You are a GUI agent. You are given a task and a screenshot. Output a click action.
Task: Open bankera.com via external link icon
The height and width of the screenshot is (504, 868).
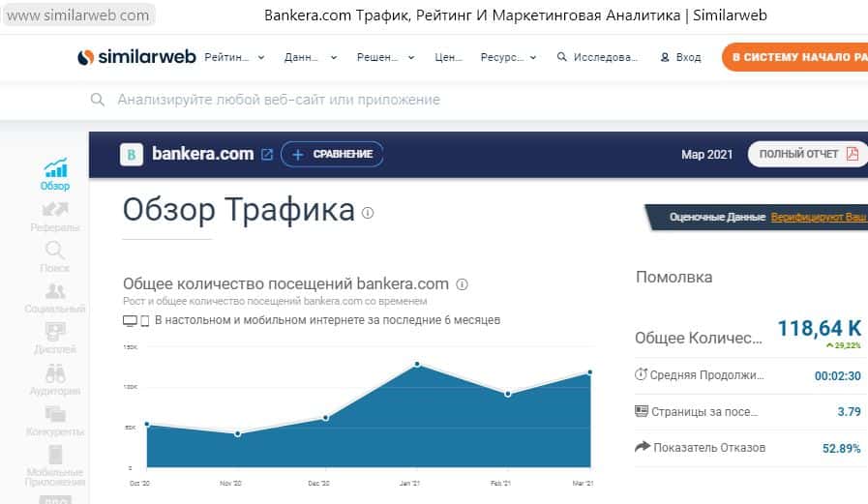point(267,155)
